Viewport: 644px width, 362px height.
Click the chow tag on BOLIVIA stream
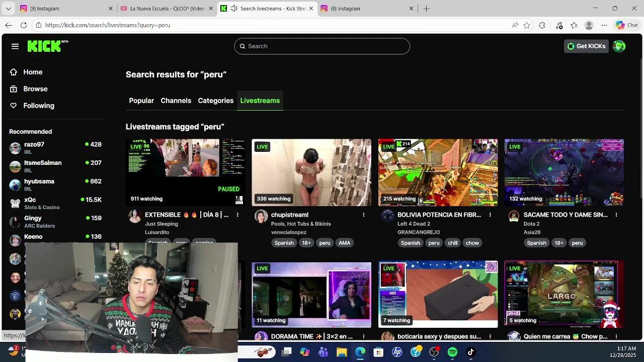472,243
